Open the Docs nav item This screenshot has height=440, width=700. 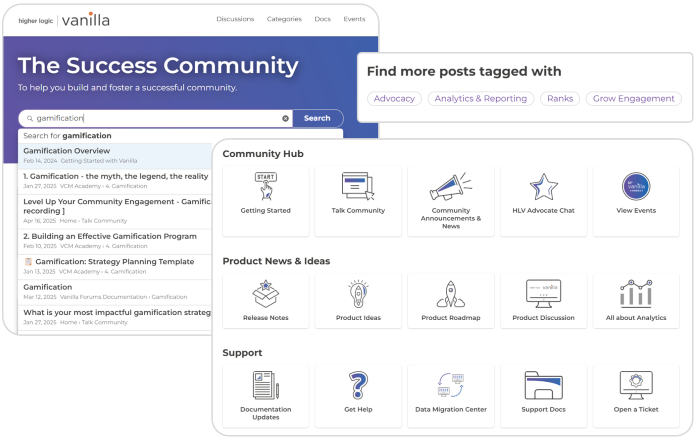point(322,19)
